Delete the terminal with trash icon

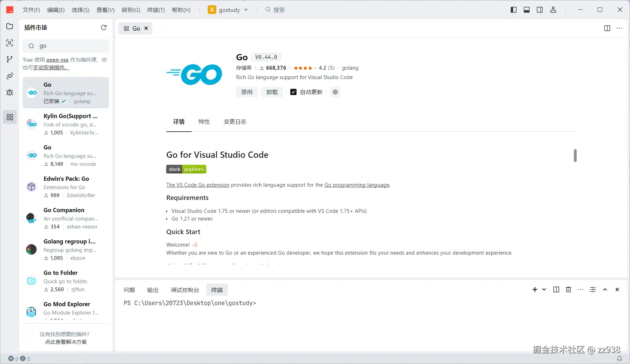coord(568,289)
